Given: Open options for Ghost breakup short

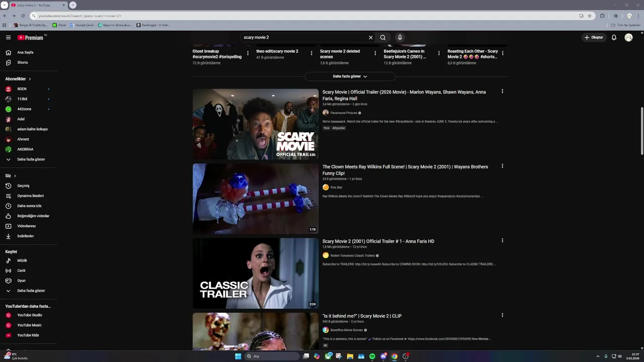Looking at the screenshot, I should point(248,53).
